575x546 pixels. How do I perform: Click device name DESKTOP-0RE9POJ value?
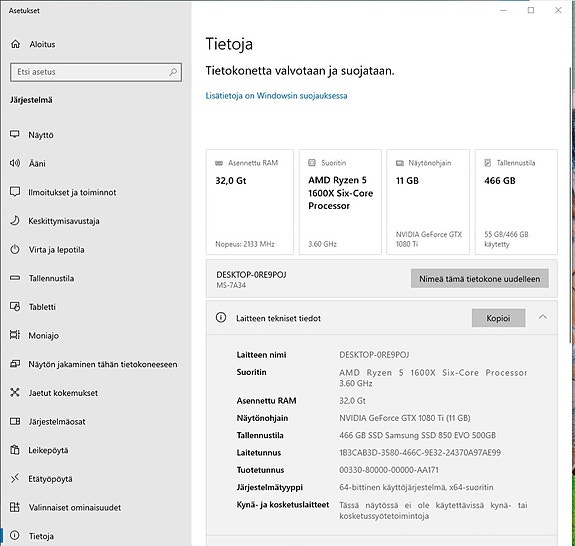[x=374, y=355]
